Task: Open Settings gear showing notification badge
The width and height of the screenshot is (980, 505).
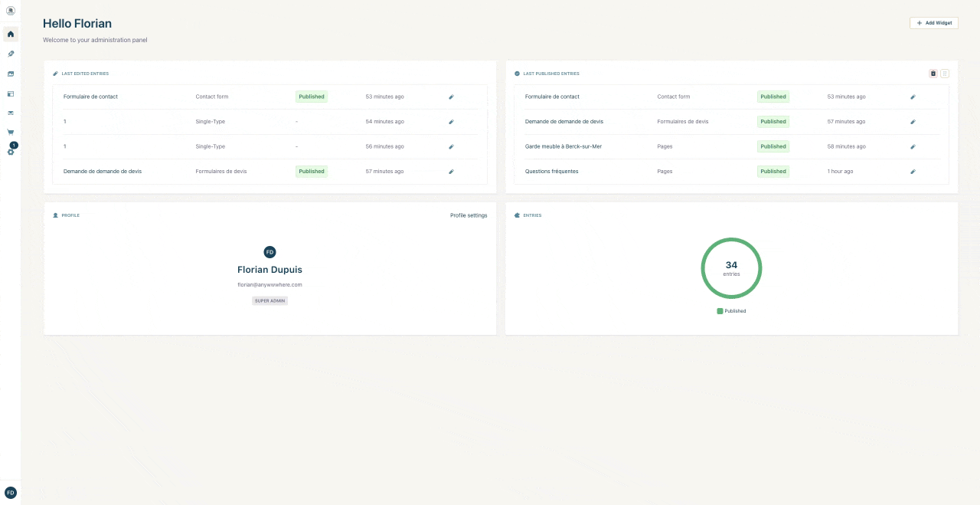Action: pyautogui.click(x=10, y=151)
